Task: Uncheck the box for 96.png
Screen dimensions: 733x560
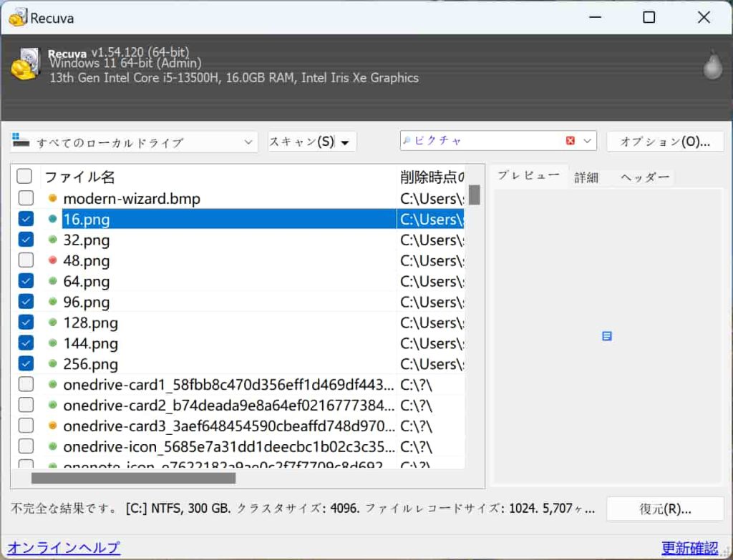Action: tap(26, 301)
